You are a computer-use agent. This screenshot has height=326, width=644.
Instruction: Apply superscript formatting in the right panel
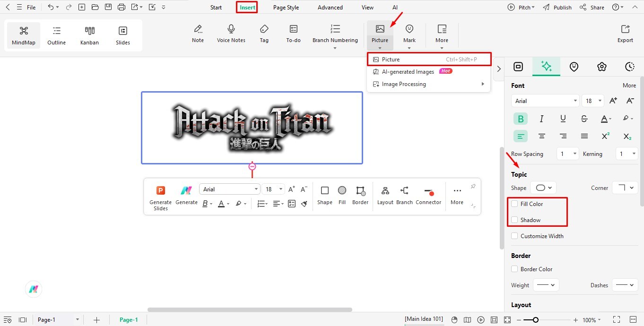(606, 136)
